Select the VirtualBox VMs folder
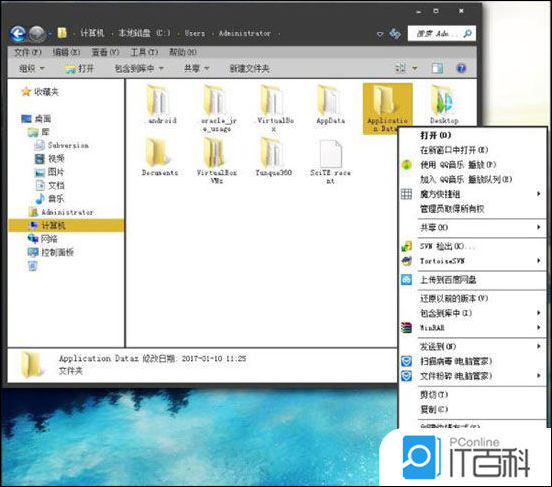The image size is (552, 487). (217, 161)
